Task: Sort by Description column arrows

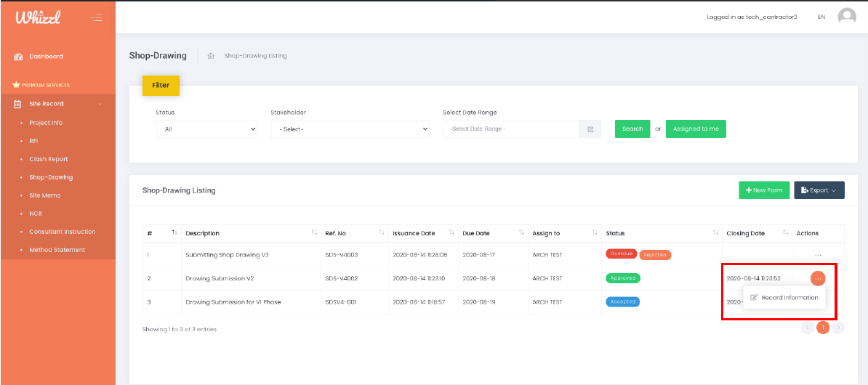Action: 314,233
